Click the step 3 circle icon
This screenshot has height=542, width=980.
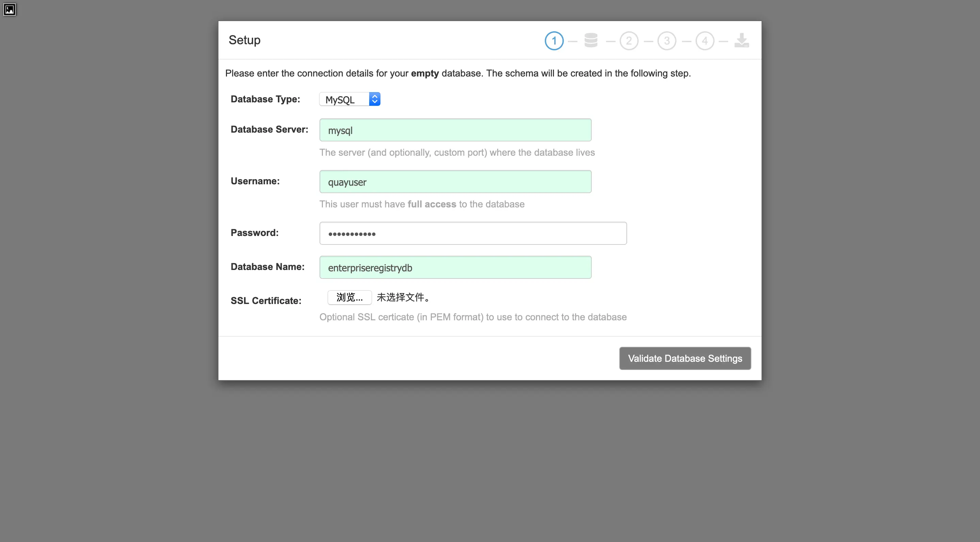pos(667,41)
